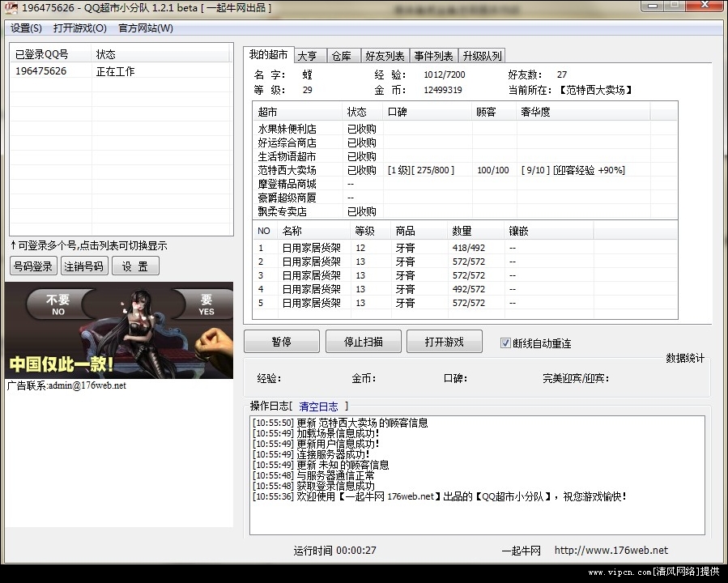Click the 一起牛网 label in status bar
The image size is (728, 583).
[522, 551]
